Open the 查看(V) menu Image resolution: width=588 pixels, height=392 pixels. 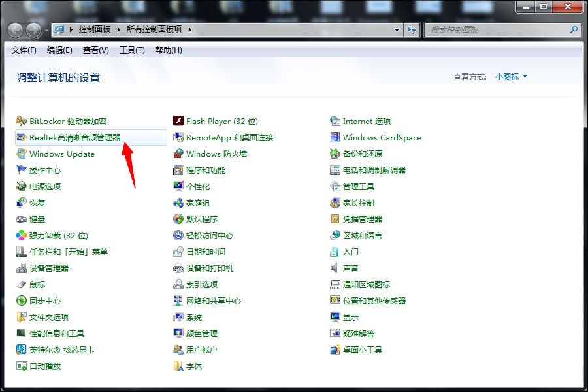click(95, 50)
